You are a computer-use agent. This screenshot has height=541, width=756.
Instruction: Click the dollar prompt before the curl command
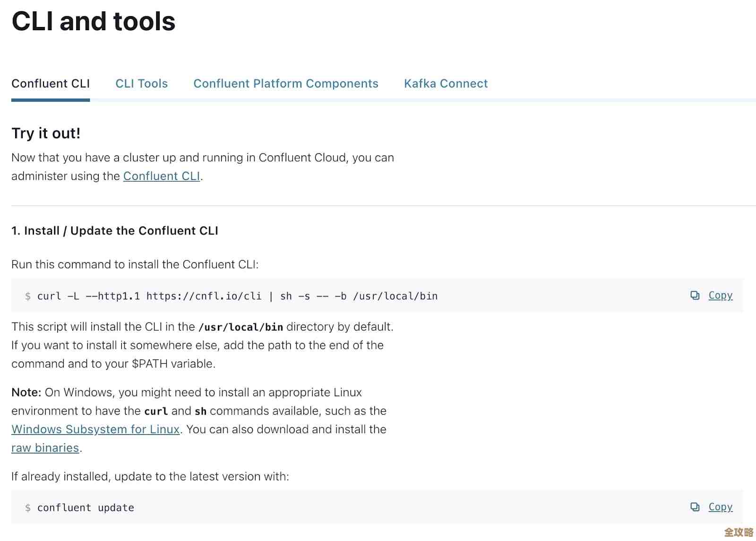pyautogui.click(x=28, y=297)
